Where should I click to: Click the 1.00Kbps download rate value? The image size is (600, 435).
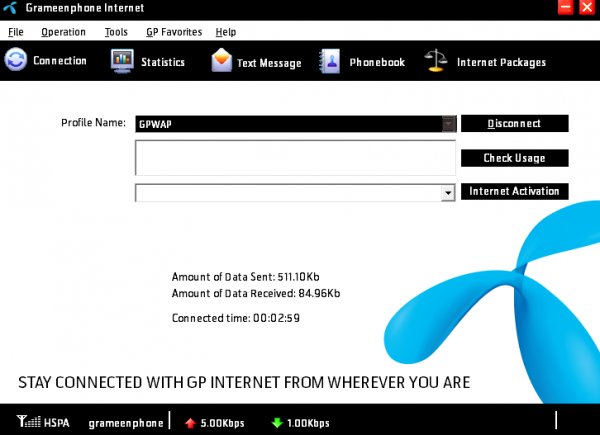(x=308, y=423)
